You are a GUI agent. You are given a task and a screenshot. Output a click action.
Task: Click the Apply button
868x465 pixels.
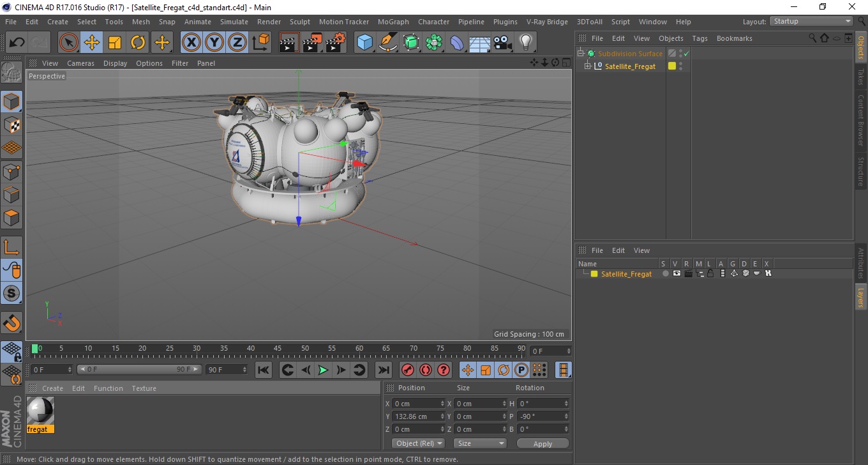(542, 443)
